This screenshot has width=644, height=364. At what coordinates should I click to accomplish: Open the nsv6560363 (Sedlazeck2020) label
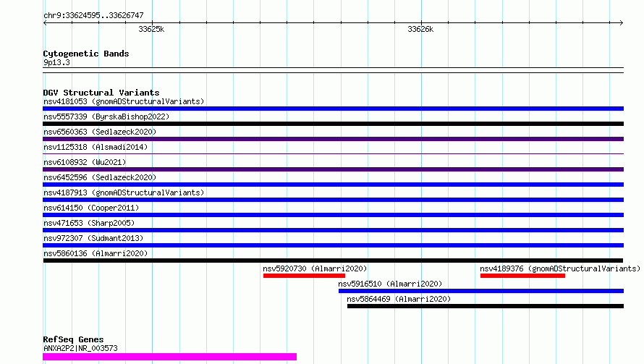tap(100, 132)
